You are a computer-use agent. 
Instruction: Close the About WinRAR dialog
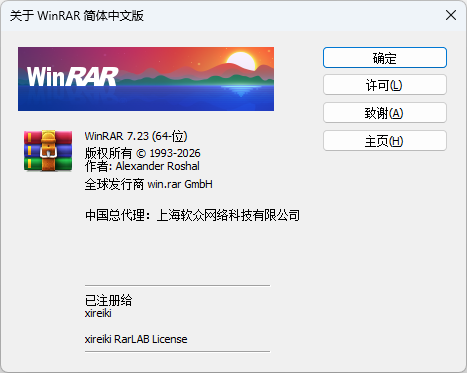tap(451, 15)
